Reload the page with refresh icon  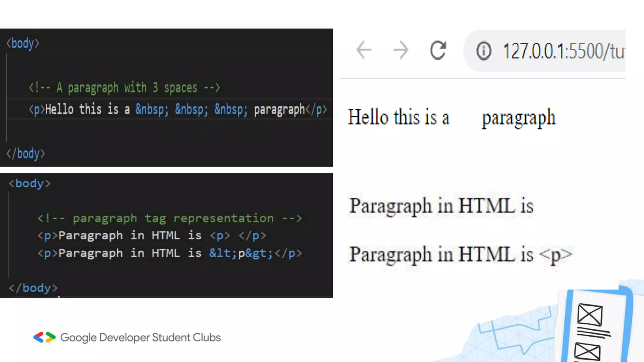point(438,50)
